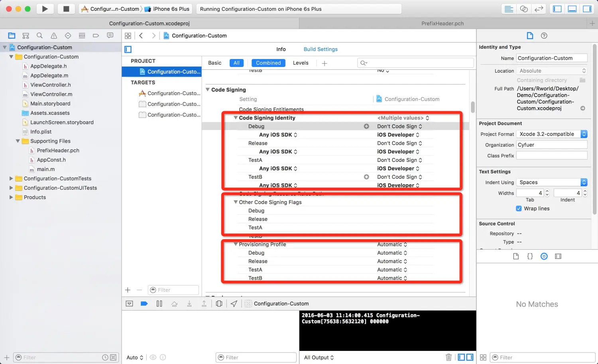
Task: Open the debug navigator
Action: pos(82,35)
